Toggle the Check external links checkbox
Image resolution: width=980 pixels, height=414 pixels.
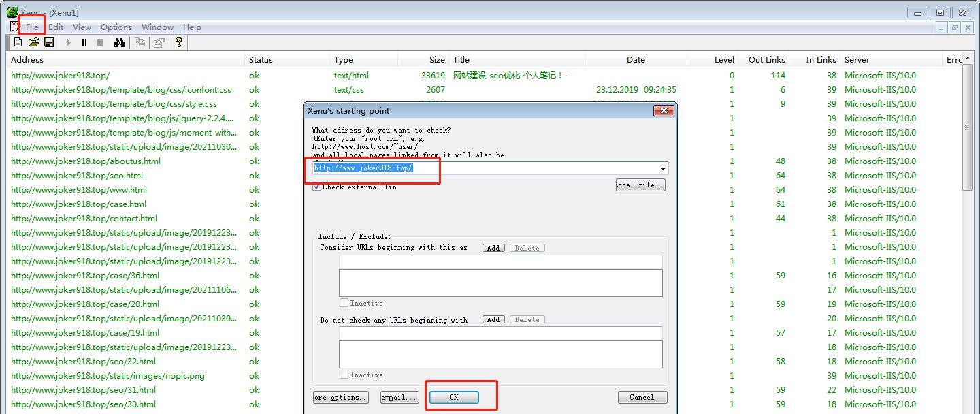pyautogui.click(x=316, y=187)
